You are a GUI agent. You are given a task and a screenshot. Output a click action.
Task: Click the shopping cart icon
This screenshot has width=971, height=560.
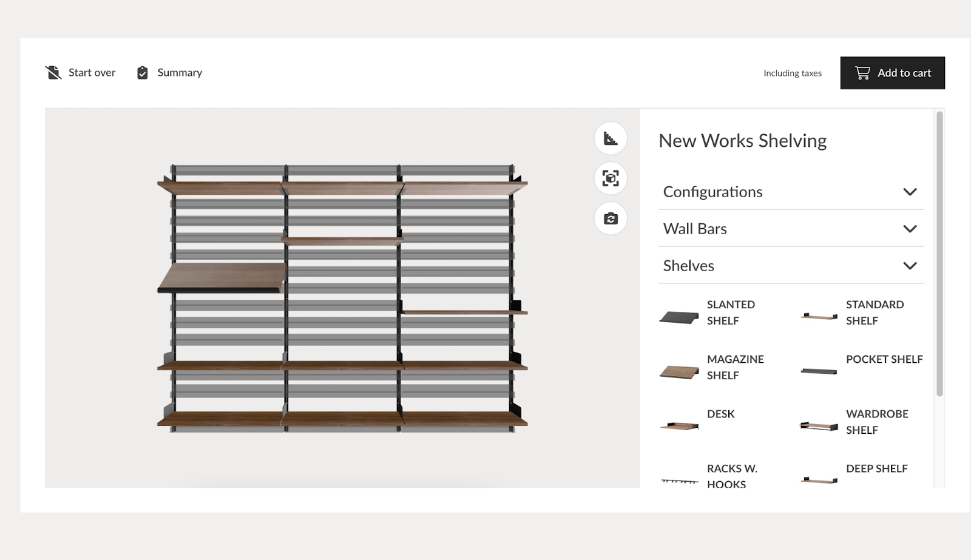pyautogui.click(x=862, y=72)
